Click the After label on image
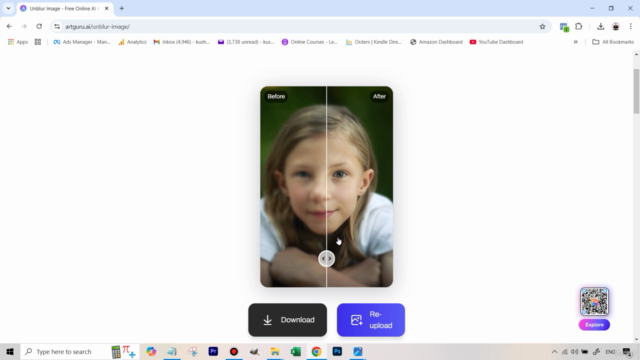Screen dimensions: 640x360 (379, 96)
